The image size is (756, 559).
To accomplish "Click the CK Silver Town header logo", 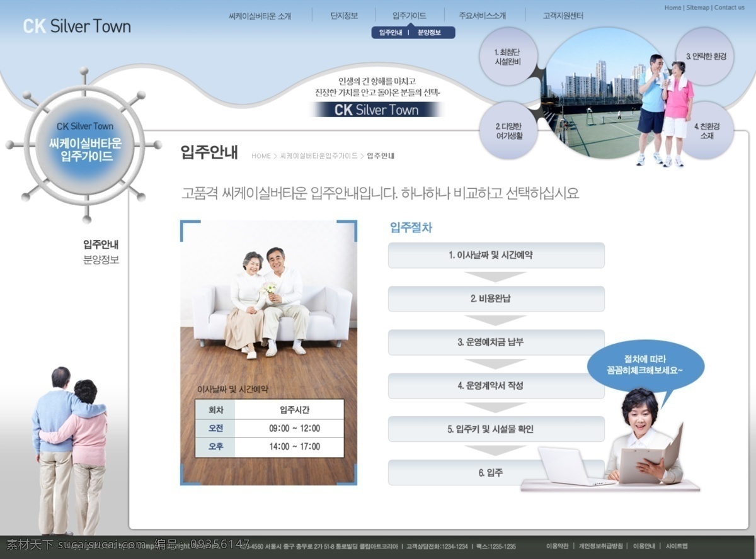I will coord(77,26).
